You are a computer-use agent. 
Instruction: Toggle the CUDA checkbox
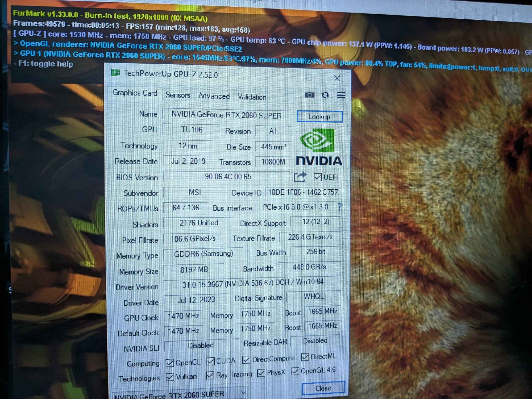[210, 361]
